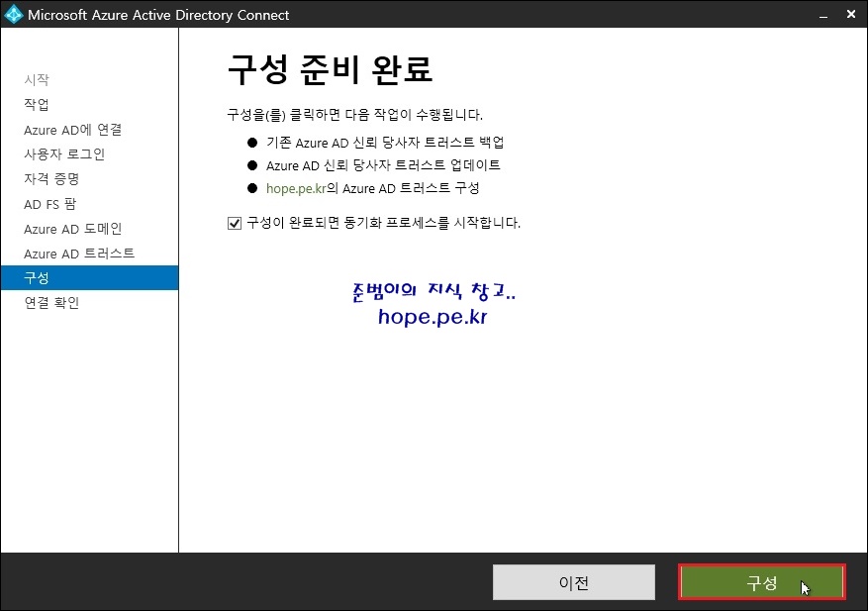Select the 작업 step in sidebar
Viewport: 868px width, 611px height.
click(x=37, y=104)
